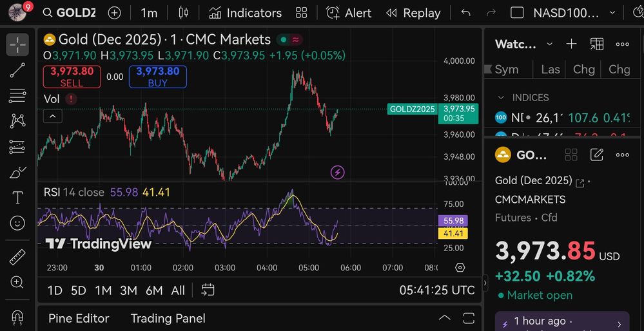This screenshot has width=644, height=331.
Task: Select the 1M time range
Action: [103, 291]
